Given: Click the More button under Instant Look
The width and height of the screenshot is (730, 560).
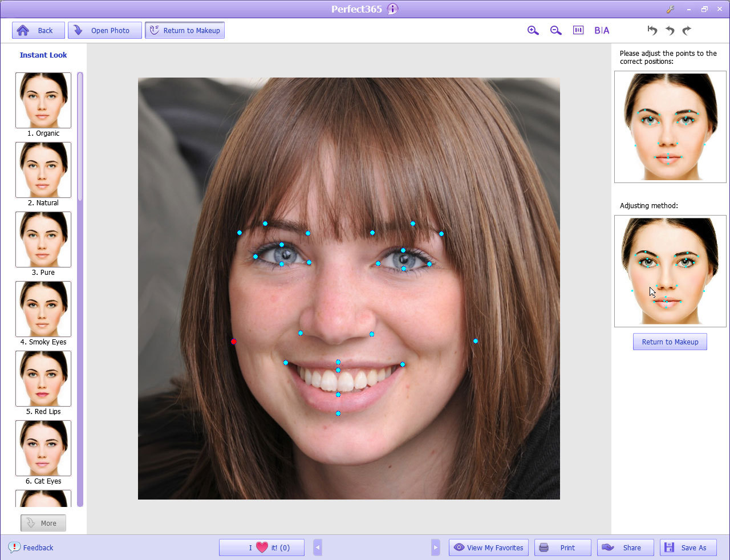Looking at the screenshot, I should point(43,523).
